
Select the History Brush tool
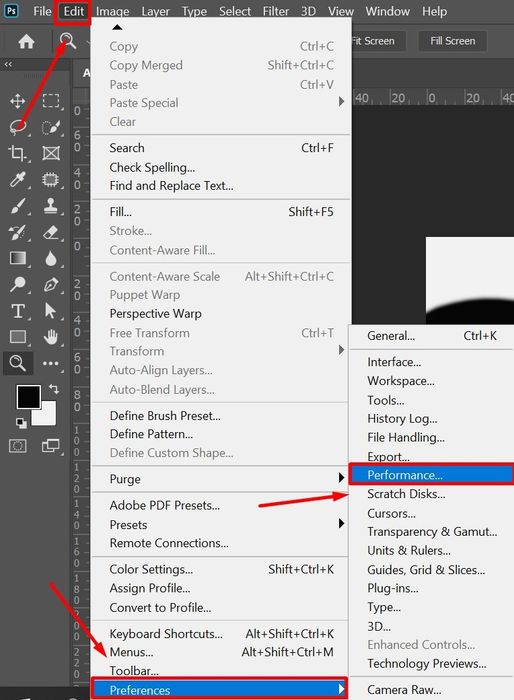tap(17, 232)
